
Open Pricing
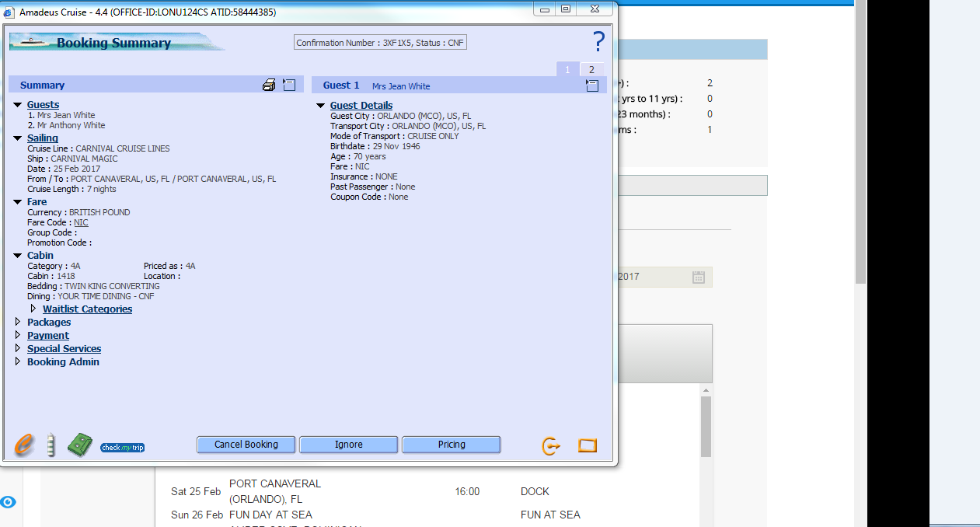[x=452, y=445]
